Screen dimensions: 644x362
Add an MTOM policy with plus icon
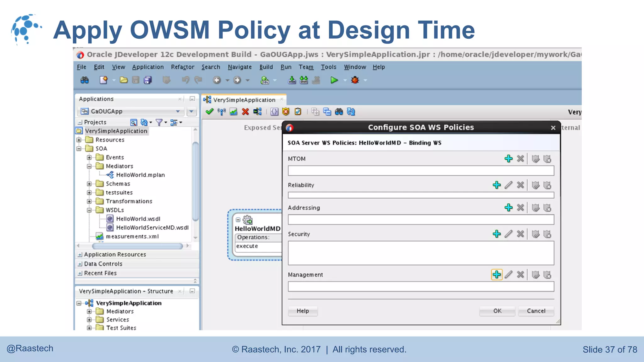tap(508, 159)
